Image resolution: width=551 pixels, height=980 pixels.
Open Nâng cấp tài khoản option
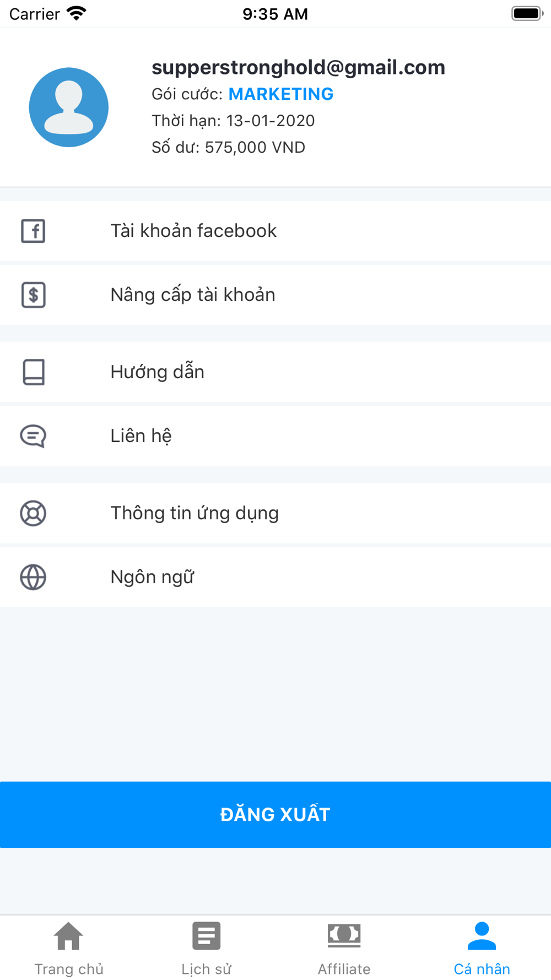click(x=275, y=295)
